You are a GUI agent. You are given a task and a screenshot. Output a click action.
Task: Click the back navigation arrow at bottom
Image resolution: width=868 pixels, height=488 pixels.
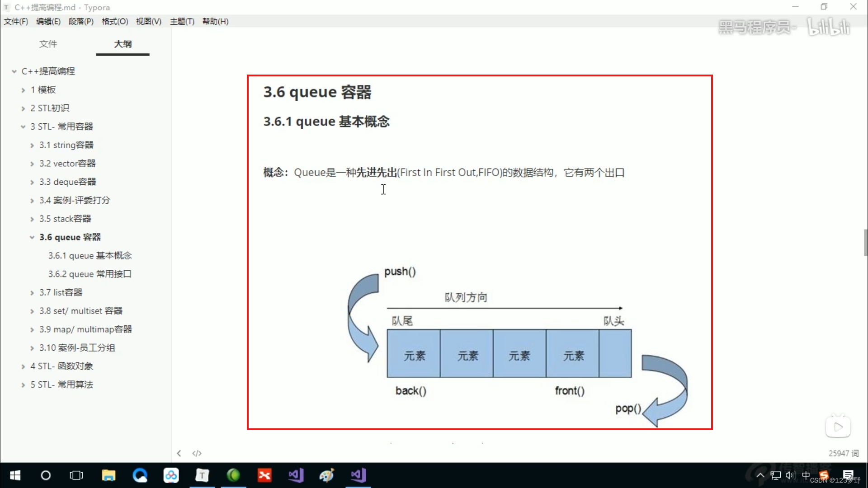click(179, 453)
